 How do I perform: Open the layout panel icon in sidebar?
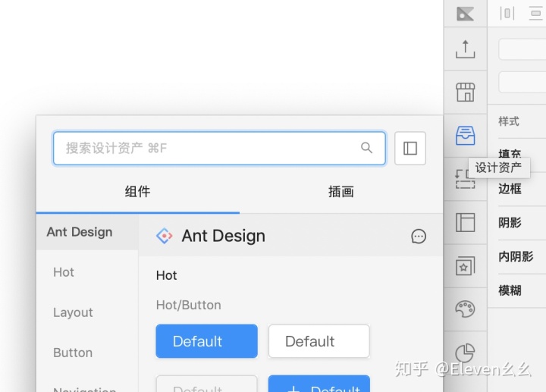click(x=465, y=222)
